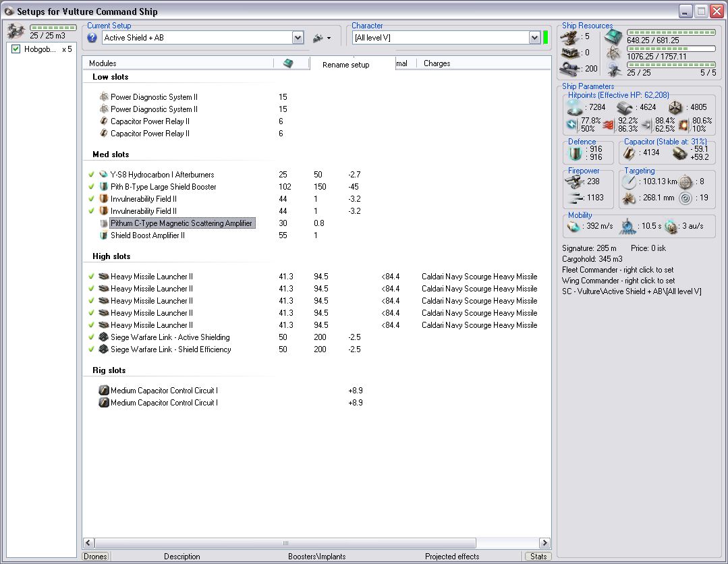The width and height of the screenshot is (728, 564).
Task: Click the Rig slots section header
Action: (x=109, y=370)
